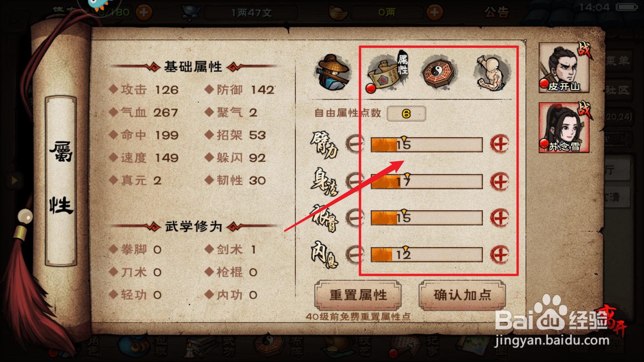
Task: Decrease 身法 with the minus button
Action: click(x=355, y=181)
